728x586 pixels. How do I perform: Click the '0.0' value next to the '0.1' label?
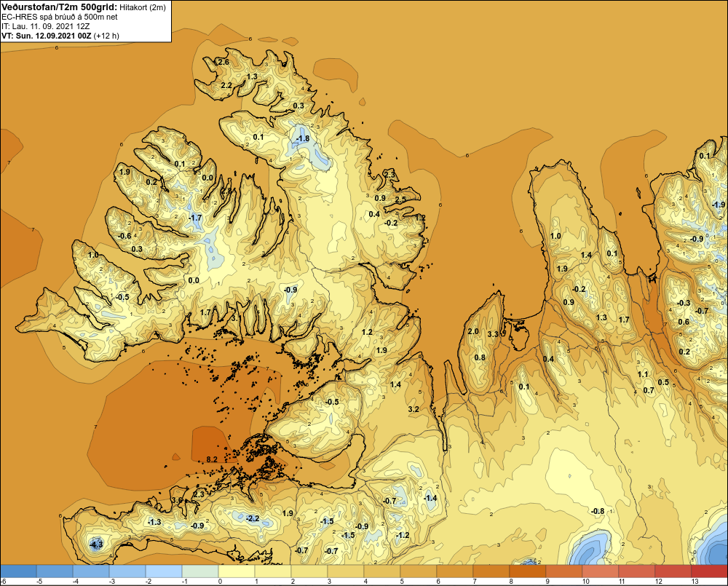207,178
